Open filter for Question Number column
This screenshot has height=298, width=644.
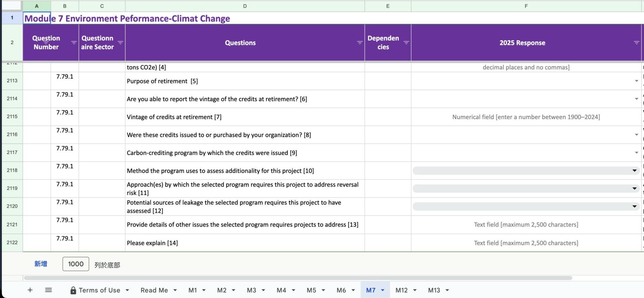click(74, 43)
